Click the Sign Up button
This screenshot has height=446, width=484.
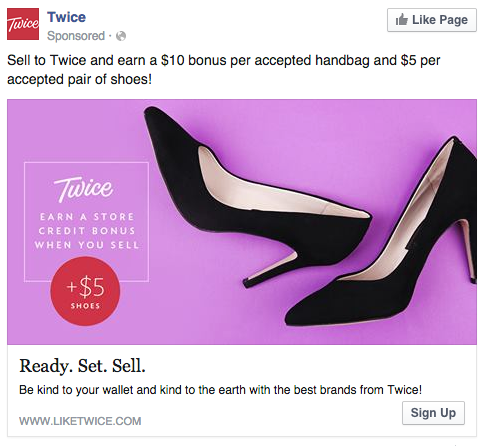coord(433,413)
